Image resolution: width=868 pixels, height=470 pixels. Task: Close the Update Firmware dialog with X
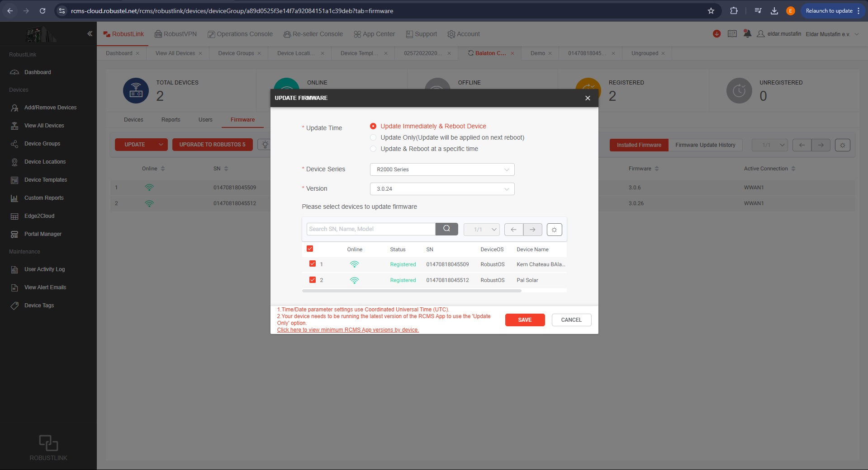[588, 98]
